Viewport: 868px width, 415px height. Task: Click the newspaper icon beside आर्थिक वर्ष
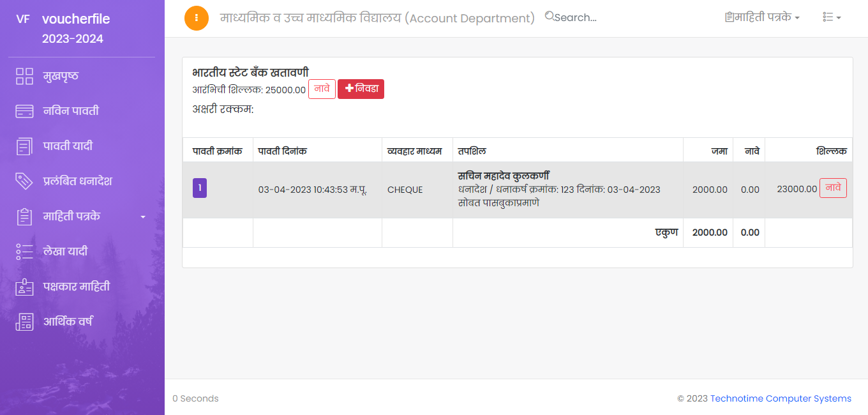pos(24,322)
